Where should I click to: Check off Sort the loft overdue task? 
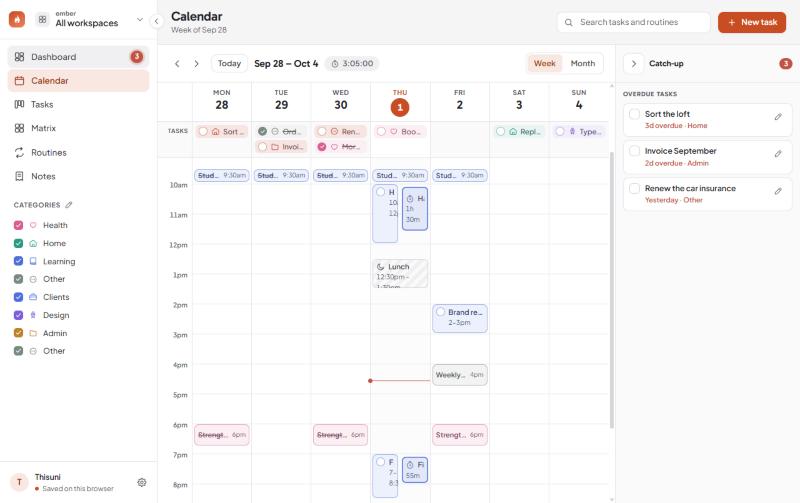(x=634, y=114)
